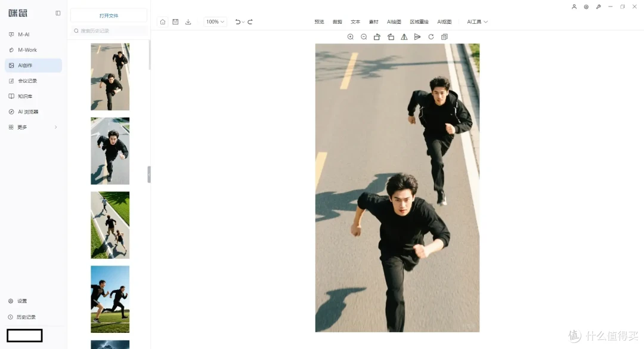The width and height of the screenshot is (644, 349).
Task: Select the third thumbnail with the green grass path
Action: [110, 225]
